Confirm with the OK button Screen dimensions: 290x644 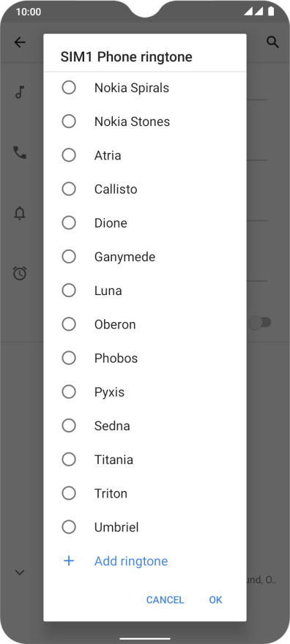click(215, 600)
